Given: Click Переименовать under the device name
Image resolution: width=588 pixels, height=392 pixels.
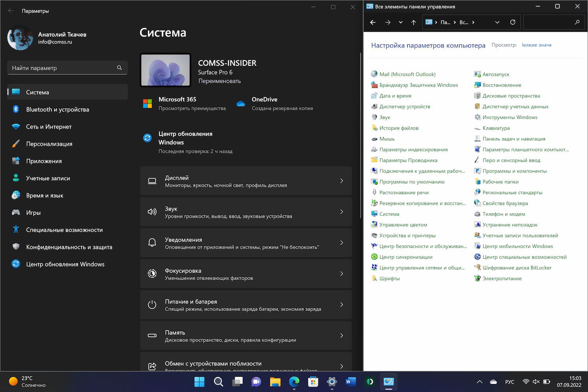Looking at the screenshot, I should 220,81.
